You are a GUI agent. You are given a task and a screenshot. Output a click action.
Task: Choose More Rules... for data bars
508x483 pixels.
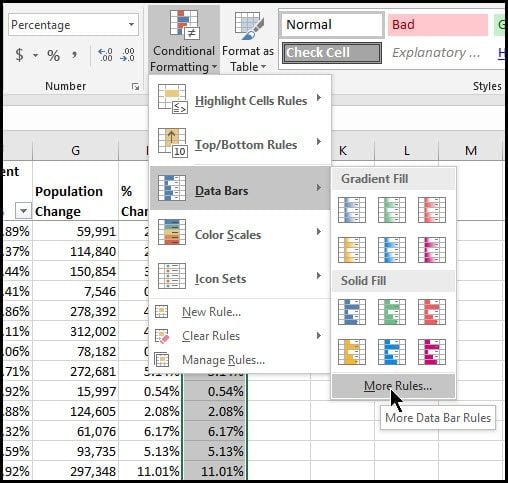tap(394, 386)
